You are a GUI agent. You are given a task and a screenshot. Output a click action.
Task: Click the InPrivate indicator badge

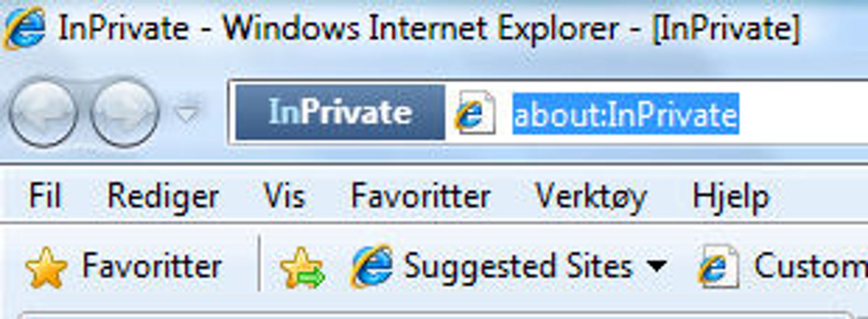point(340,112)
